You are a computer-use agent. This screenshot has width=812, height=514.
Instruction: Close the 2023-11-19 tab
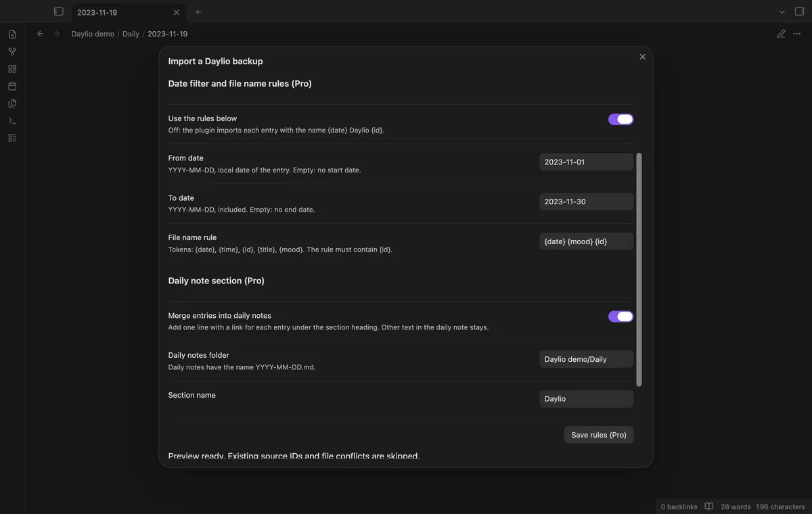click(177, 12)
